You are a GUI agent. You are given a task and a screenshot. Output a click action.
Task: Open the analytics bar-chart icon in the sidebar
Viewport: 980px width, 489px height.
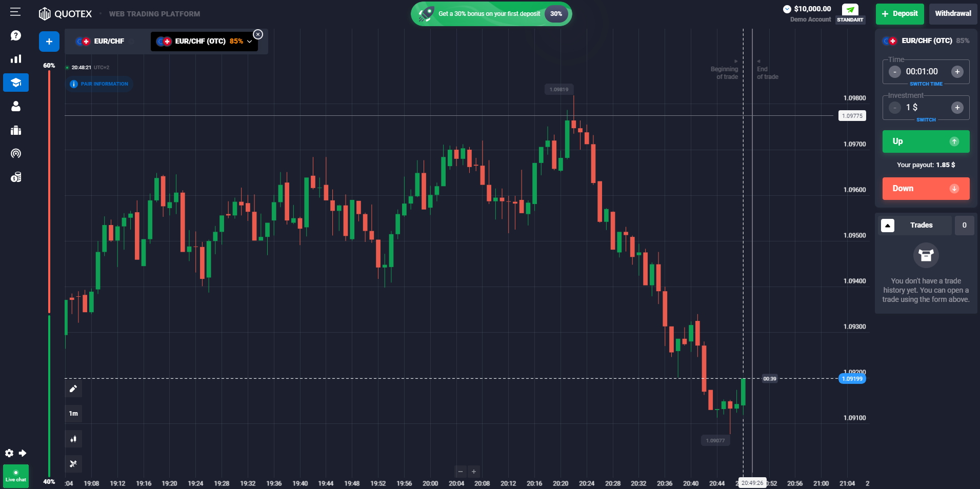point(15,59)
